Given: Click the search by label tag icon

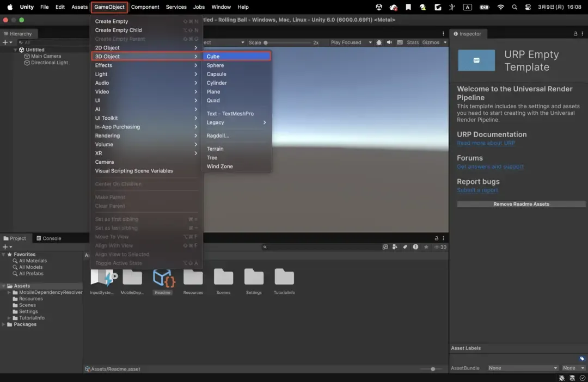Looking at the screenshot, I should tap(405, 247).
